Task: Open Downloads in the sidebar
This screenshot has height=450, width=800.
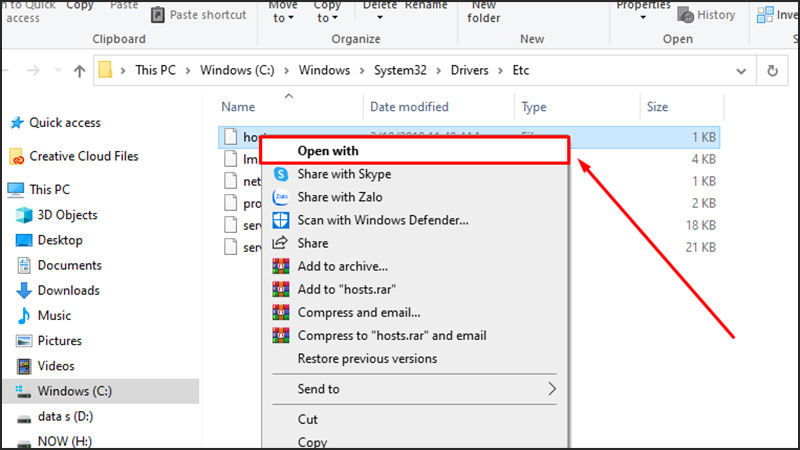Action: [68, 290]
